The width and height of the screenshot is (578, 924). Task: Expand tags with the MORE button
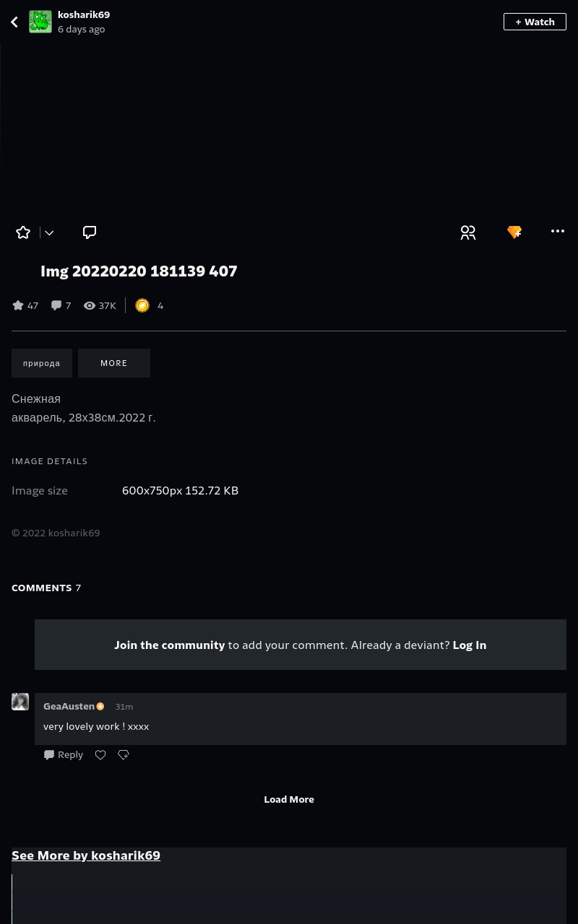coord(114,363)
